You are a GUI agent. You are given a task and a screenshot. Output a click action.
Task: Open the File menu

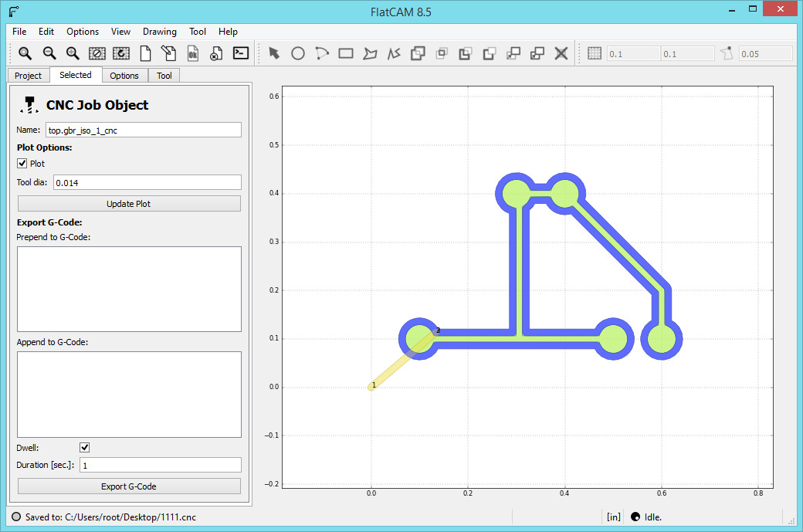coord(19,31)
